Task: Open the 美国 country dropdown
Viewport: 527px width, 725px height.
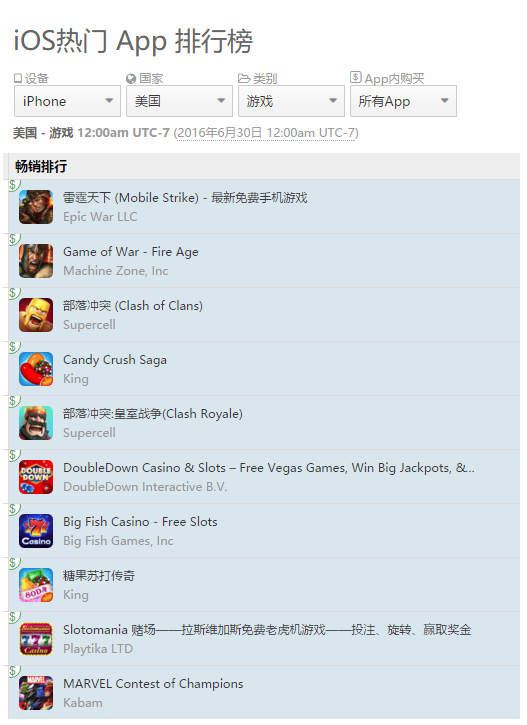Action: tap(179, 101)
